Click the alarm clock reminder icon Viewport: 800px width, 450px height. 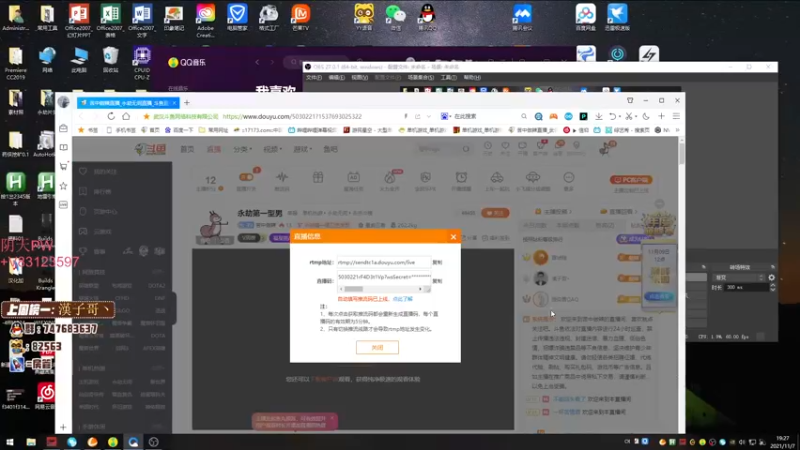tap(461, 178)
